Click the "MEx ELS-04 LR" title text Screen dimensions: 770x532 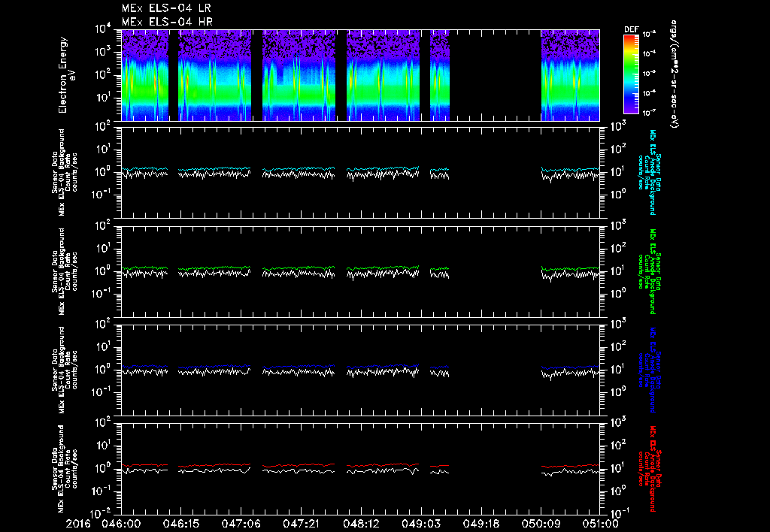coord(166,8)
